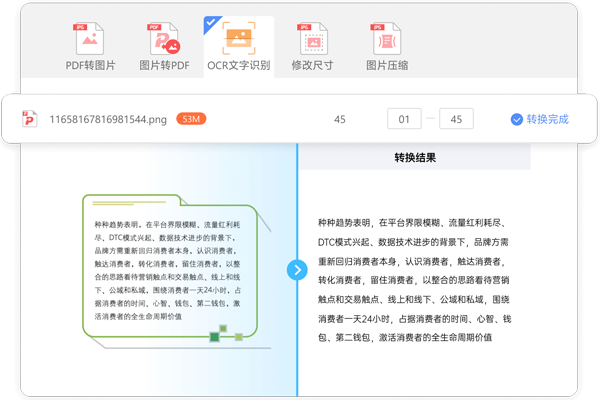The width and height of the screenshot is (600, 400).
Task: Toggle the blue checkmark on the OCR tab corner
Action: pyautogui.click(x=212, y=21)
